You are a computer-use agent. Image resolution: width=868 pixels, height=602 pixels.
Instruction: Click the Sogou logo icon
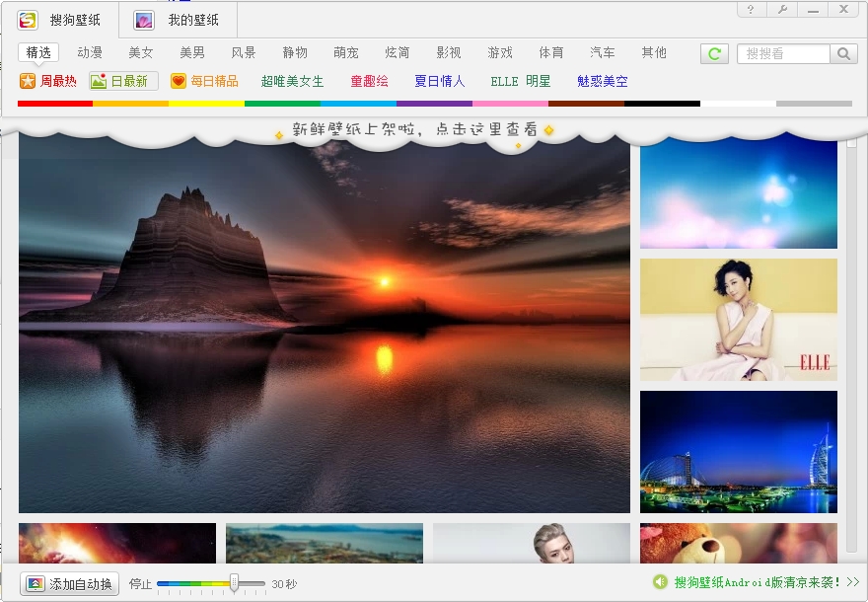pyautogui.click(x=28, y=21)
